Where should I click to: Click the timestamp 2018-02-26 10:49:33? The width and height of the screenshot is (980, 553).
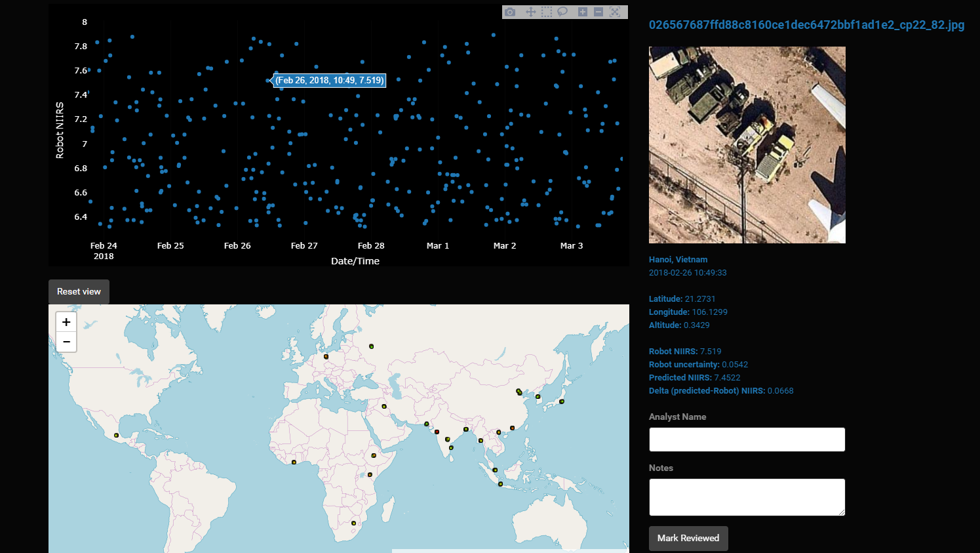point(688,273)
